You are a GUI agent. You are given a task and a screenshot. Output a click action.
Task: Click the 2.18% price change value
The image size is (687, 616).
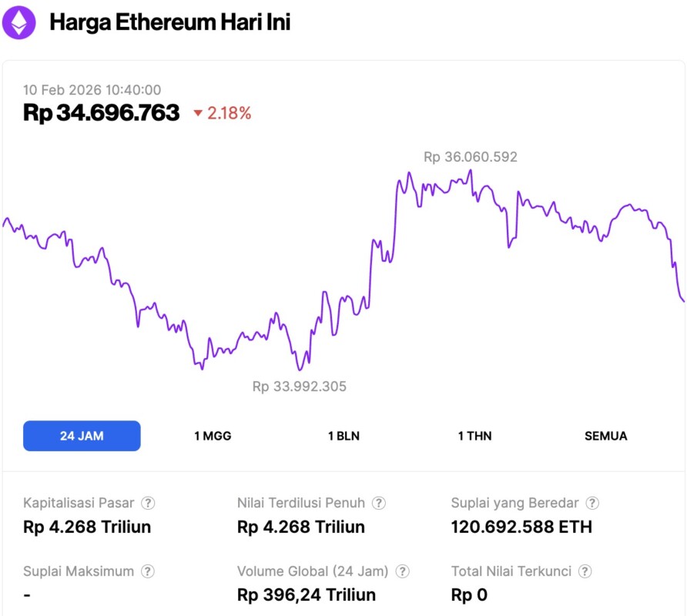229,113
